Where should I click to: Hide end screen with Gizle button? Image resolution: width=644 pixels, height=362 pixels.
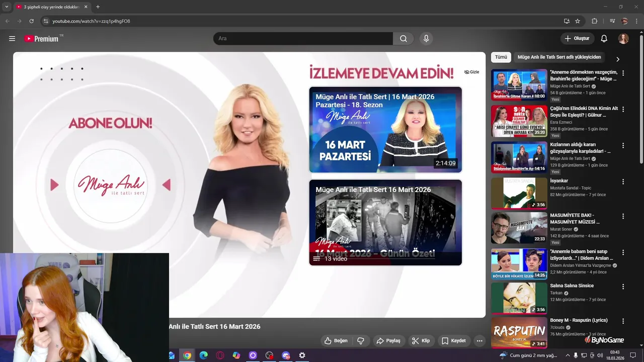click(x=472, y=72)
